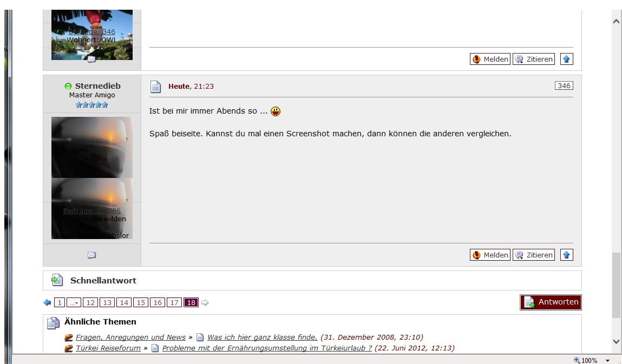
Task: Open the Türkei Reiseforum link
Action: tap(108, 348)
